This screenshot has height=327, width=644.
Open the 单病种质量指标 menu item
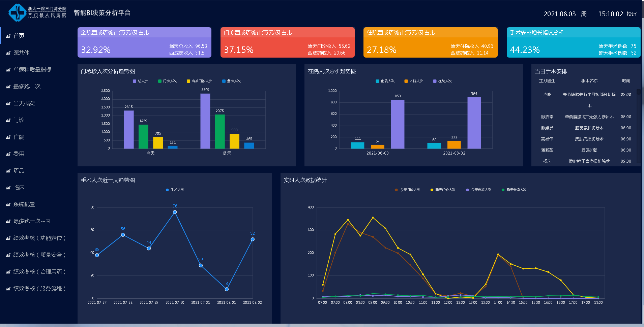point(32,70)
